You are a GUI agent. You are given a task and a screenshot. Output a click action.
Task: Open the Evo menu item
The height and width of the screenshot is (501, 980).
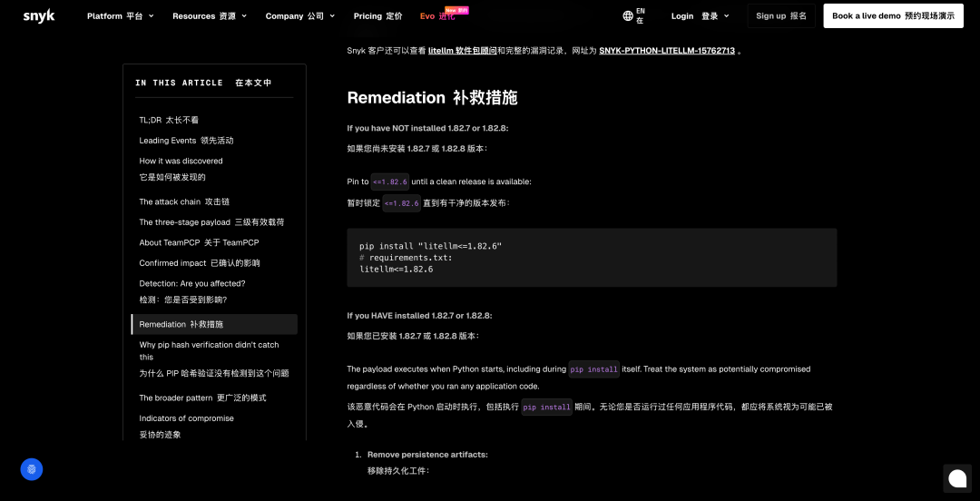(437, 16)
